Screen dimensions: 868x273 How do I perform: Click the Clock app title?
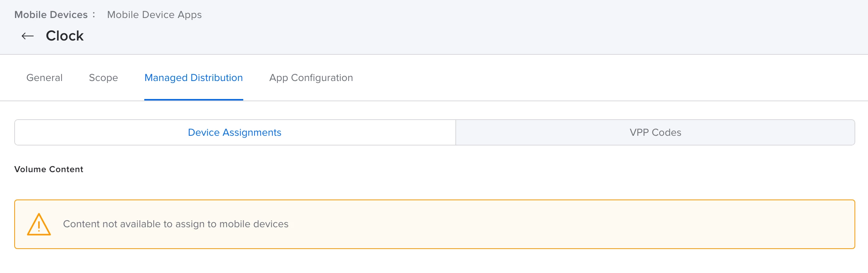pos(64,36)
